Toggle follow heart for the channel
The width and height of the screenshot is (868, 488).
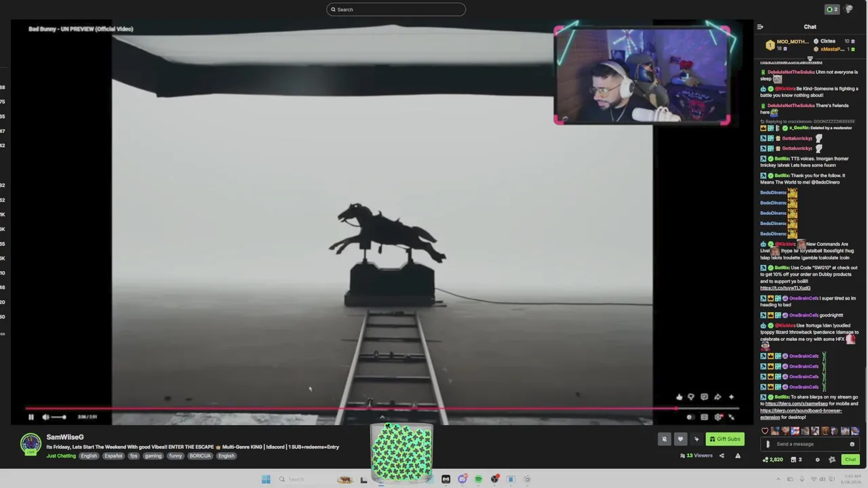click(680, 439)
